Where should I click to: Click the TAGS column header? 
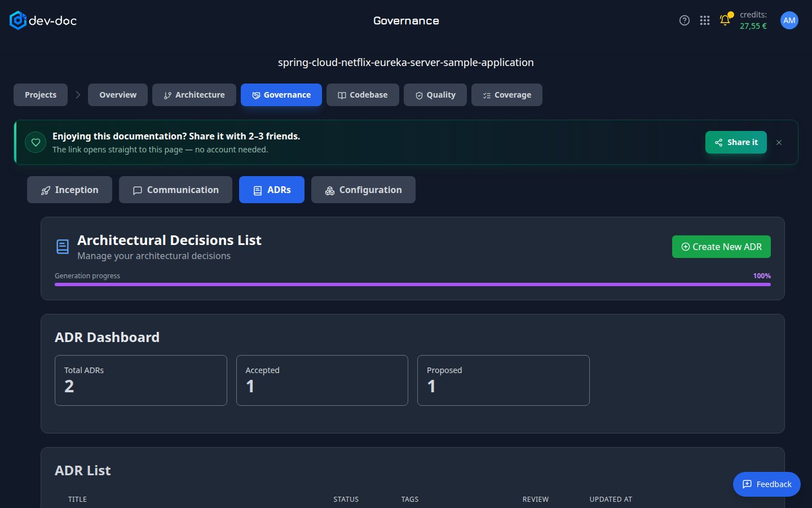[410, 500]
